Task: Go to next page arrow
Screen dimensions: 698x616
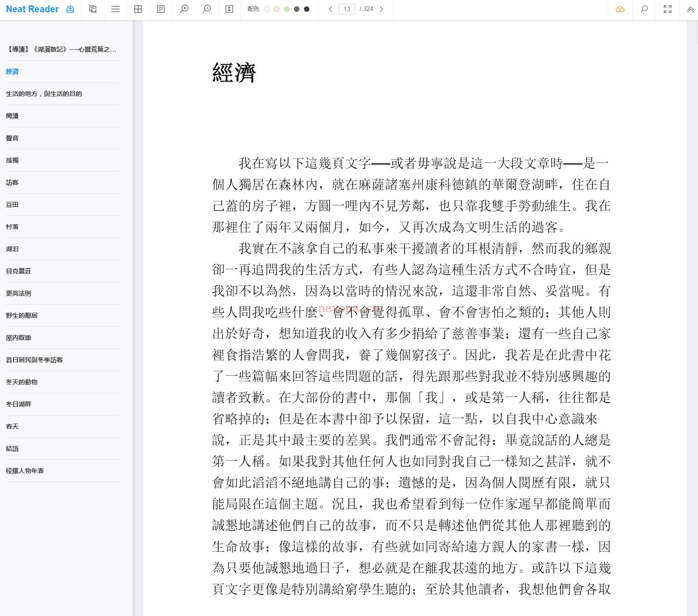Action: click(x=381, y=9)
